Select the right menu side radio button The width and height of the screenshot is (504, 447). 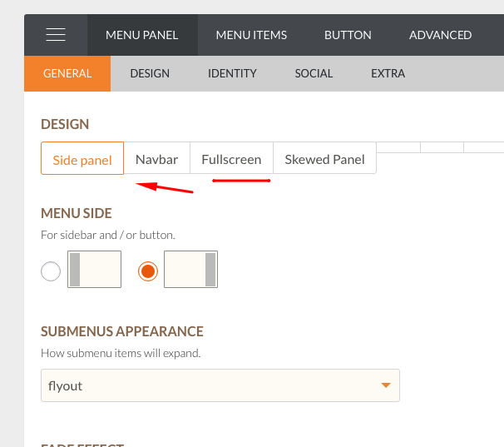point(148,271)
